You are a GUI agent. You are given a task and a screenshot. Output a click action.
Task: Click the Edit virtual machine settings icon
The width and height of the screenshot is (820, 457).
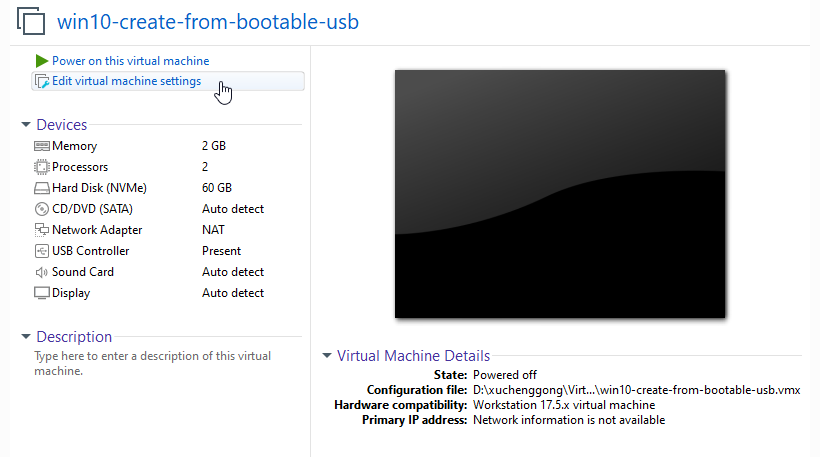[x=42, y=82]
